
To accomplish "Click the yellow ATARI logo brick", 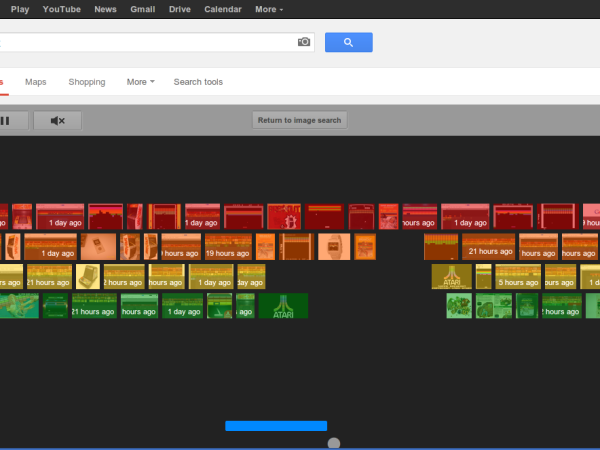I will pyautogui.click(x=452, y=276).
